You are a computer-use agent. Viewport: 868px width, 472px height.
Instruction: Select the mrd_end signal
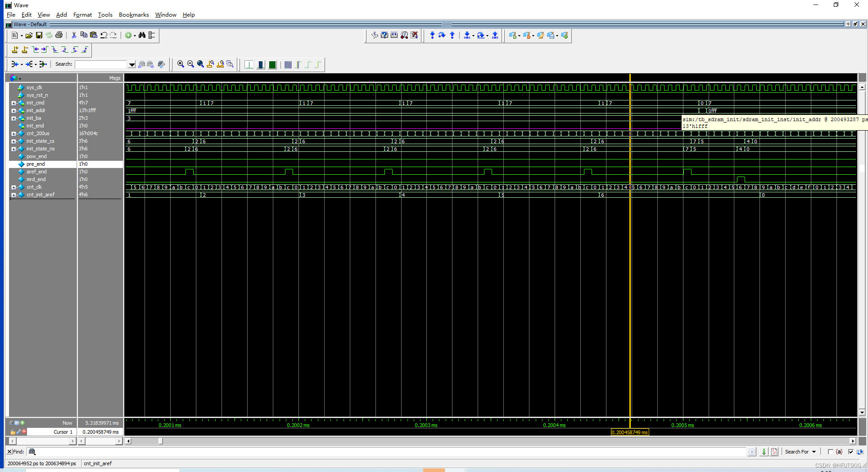36,180
